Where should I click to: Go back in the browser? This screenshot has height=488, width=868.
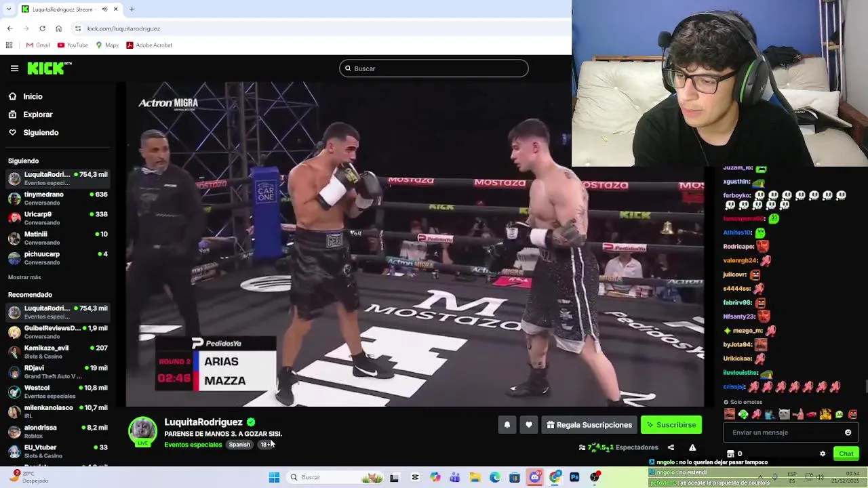coord(9,28)
